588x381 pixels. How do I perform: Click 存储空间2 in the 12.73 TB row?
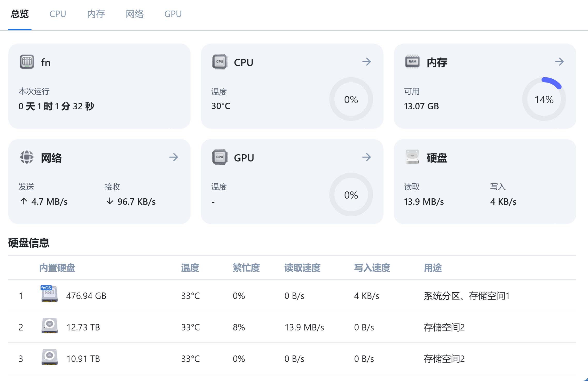[444, 327]
